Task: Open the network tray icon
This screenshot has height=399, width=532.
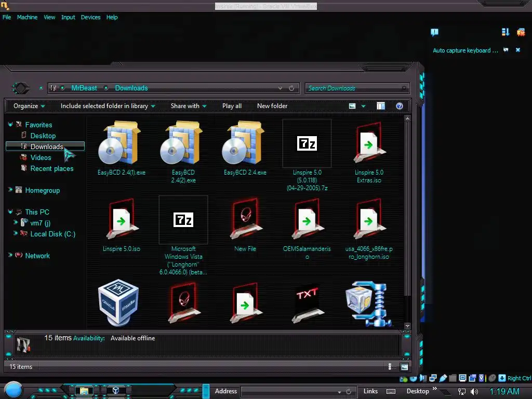Action: click(x=462, y=391)
